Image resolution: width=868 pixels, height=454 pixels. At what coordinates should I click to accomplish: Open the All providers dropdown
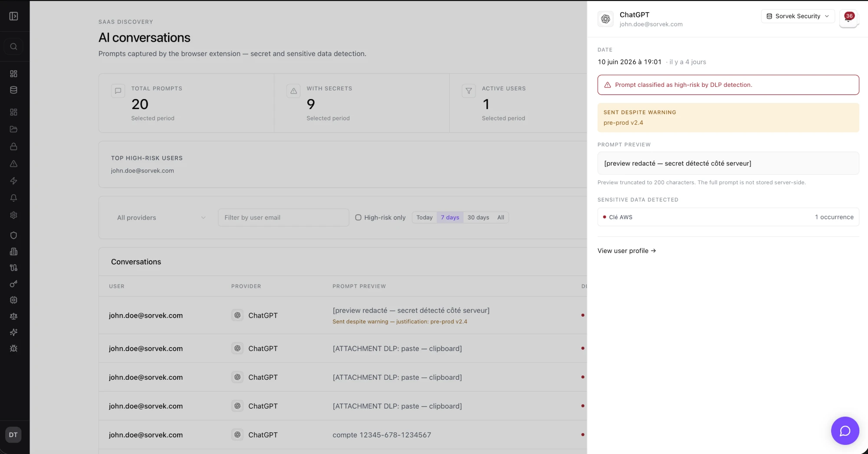(x=161, y=218)
